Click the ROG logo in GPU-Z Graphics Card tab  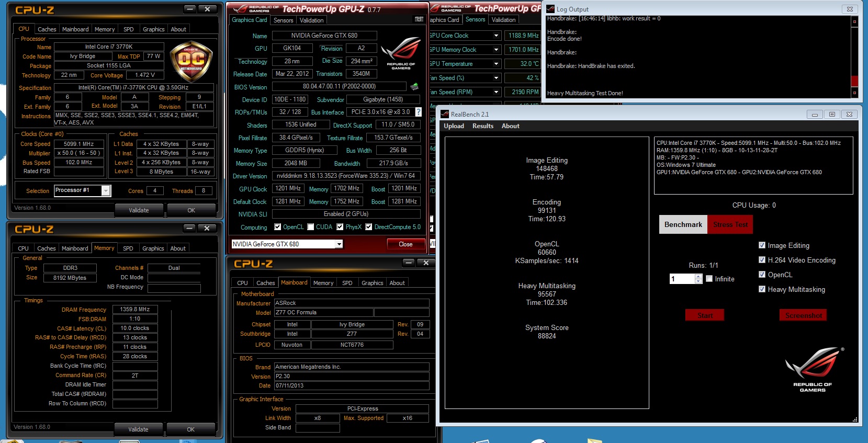[401, 53]
